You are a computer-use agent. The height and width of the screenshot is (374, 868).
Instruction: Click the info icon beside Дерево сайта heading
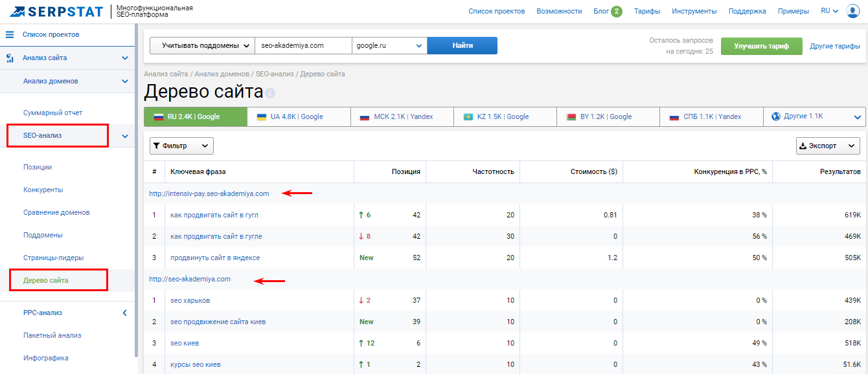tap(270, 93)
